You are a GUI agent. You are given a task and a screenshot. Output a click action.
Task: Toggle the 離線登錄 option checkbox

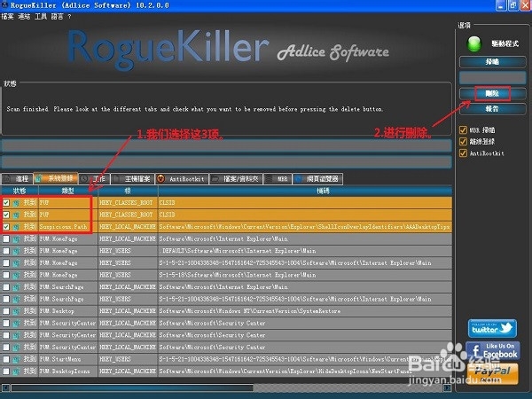(x=463, y=142)
